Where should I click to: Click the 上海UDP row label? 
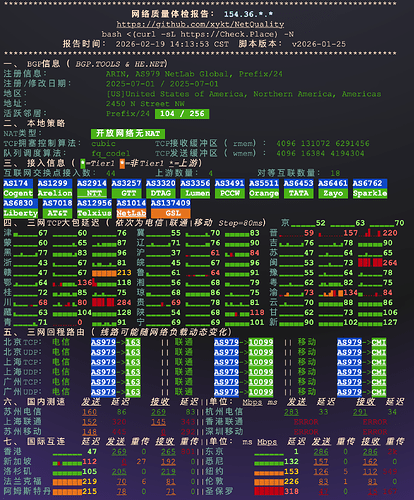click(x=23, y=372)
